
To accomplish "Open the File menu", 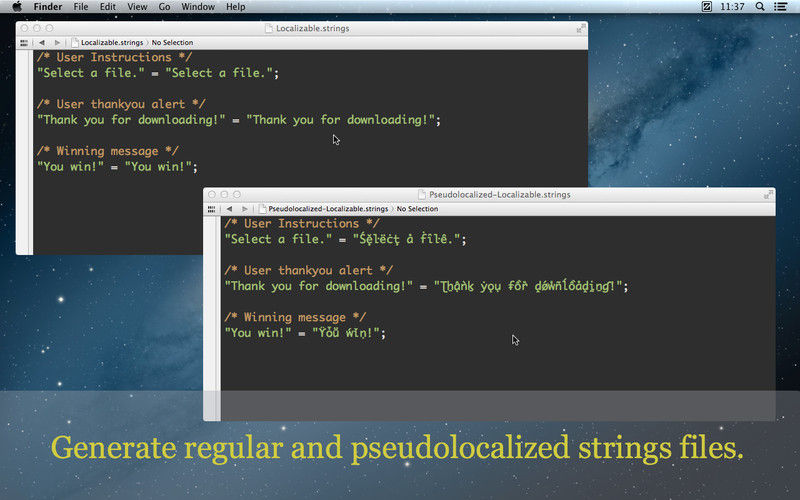I will pos(80,7).
